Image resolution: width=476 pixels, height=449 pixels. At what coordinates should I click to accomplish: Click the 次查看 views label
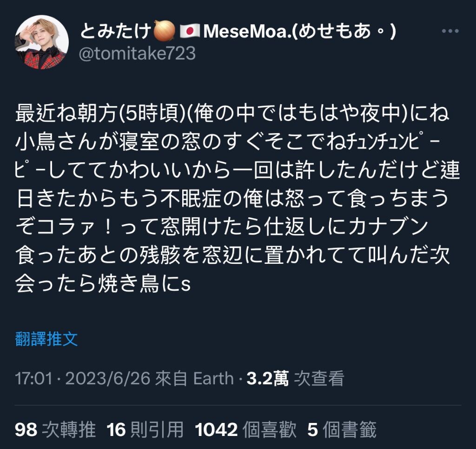pos(319,379)
